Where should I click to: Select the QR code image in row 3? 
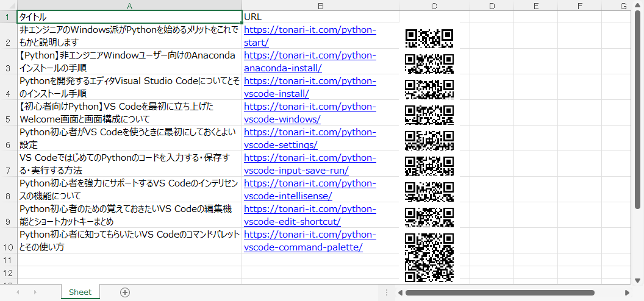pos(429,64)
